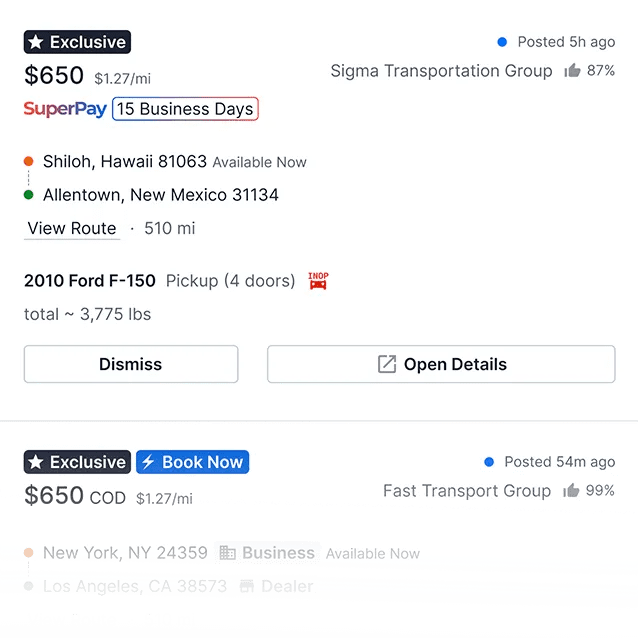Click the SuperPay logo
638x638 pixels.
(65, 109)
